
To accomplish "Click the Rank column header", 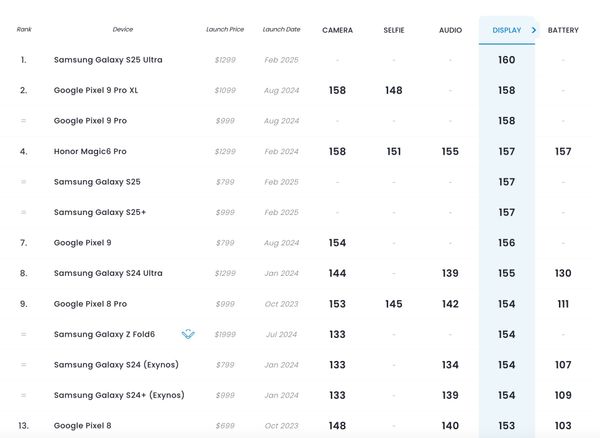I will (24, 30).
